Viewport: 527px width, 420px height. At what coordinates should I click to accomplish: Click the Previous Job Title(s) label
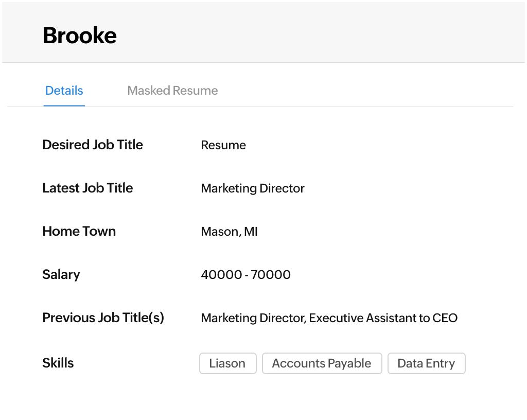point(103,318)
